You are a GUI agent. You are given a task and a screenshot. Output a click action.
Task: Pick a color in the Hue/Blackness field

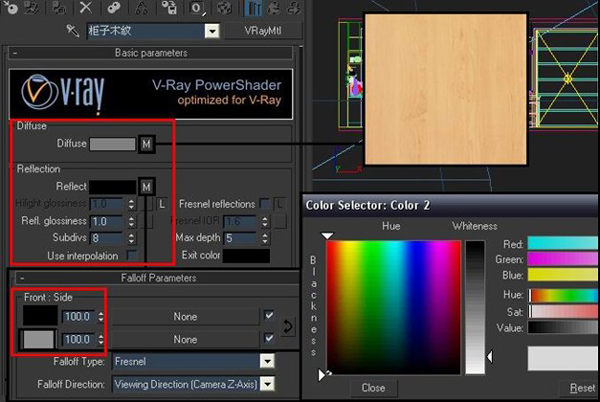click(393, 307)
